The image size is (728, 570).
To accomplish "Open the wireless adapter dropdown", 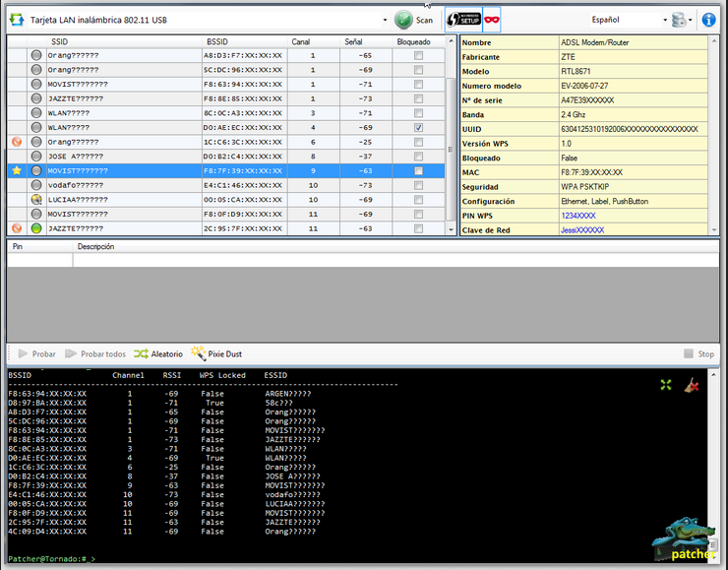I will coord(385,20).
